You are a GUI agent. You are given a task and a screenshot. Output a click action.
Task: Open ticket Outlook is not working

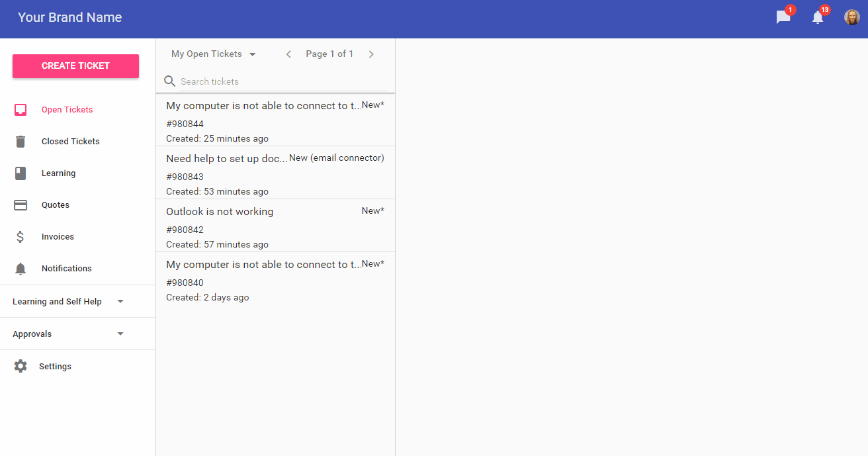220,212
